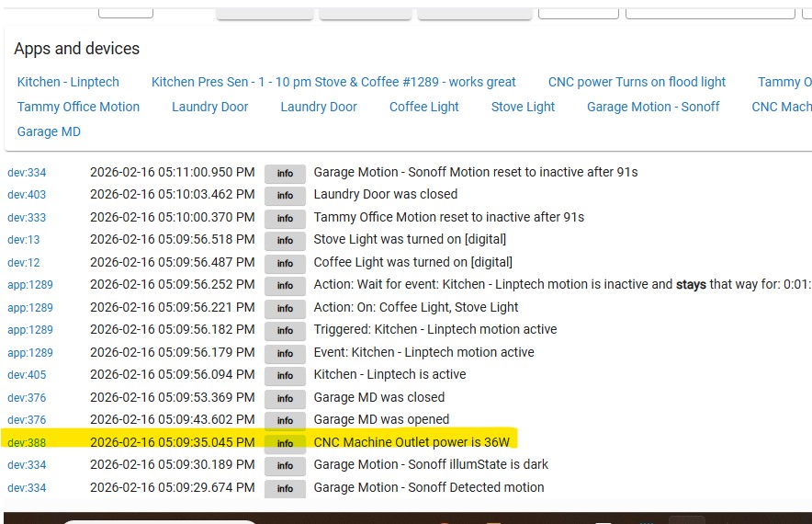Open the Kitchen - Linptech filter link

pyautogui.click(x=68, y=82)
